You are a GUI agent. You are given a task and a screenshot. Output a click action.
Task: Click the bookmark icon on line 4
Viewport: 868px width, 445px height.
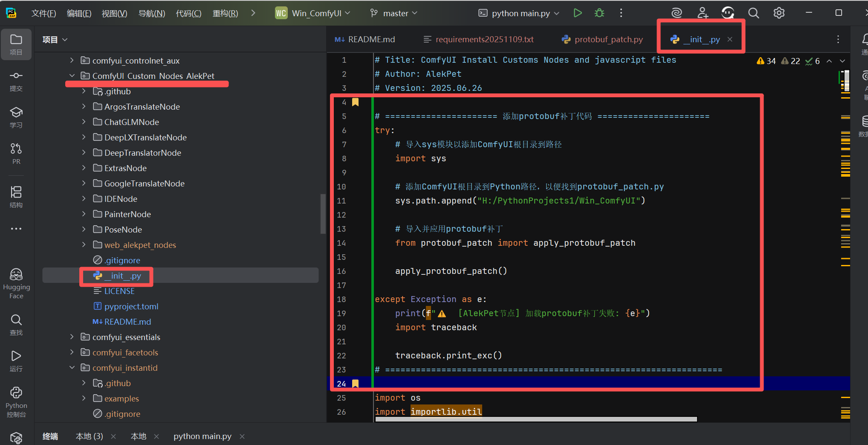[355, 102]
